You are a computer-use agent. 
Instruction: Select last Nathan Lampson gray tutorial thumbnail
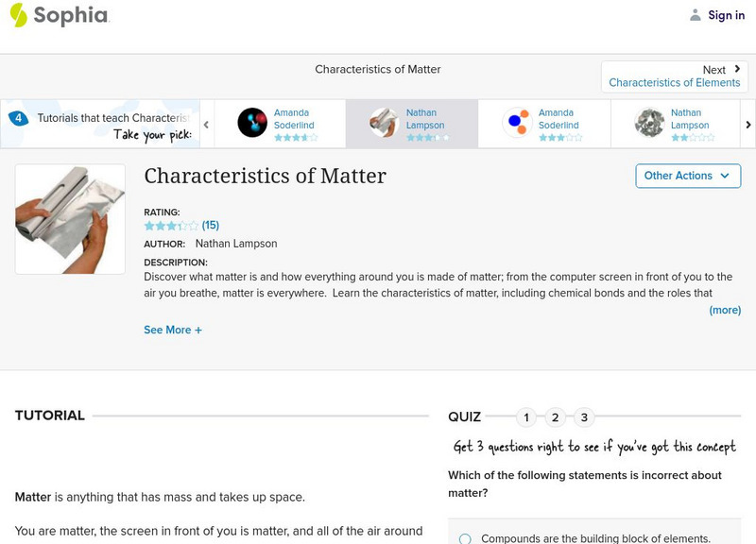tap(649, 123)
